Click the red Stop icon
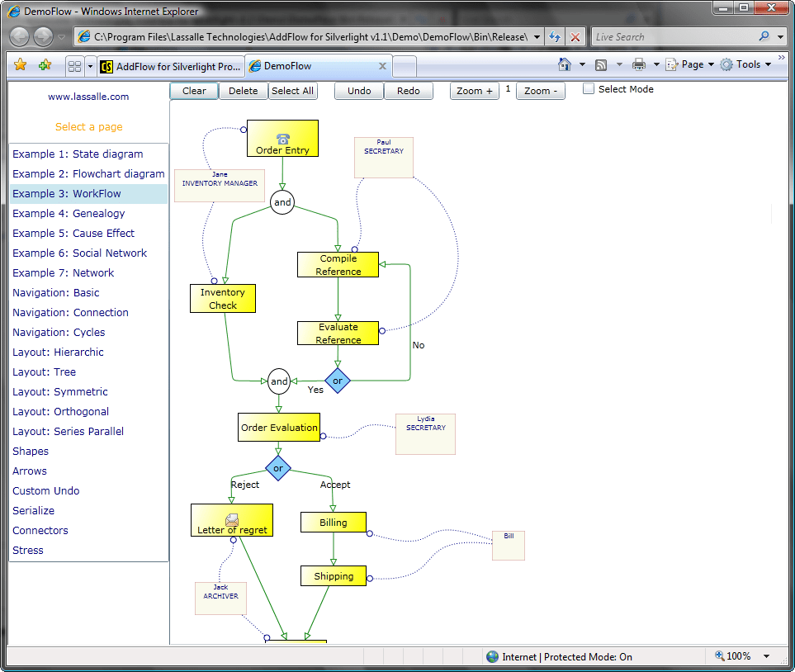The width and height of the screenshot is (795, 672). pyautogui.click(x=574, y=36)
